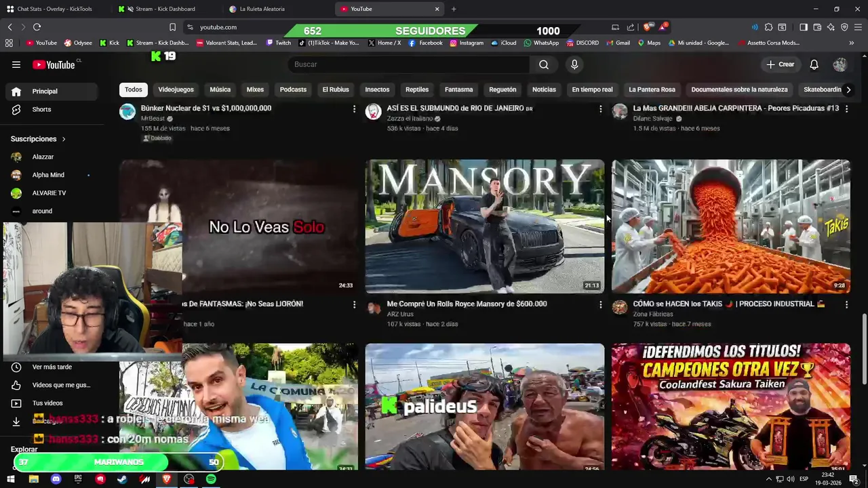868x488 pixels.
Task: Open File Explorer from the taskbar
Action: pos(33,479)
